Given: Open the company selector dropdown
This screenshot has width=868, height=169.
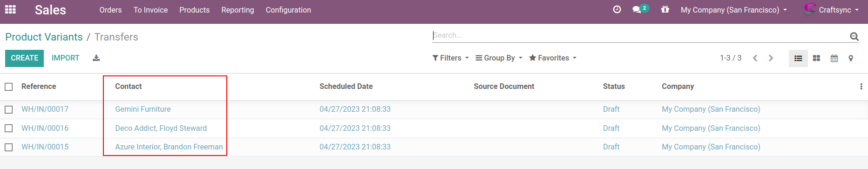Looking at the screenshot, I should pos(734,10).
